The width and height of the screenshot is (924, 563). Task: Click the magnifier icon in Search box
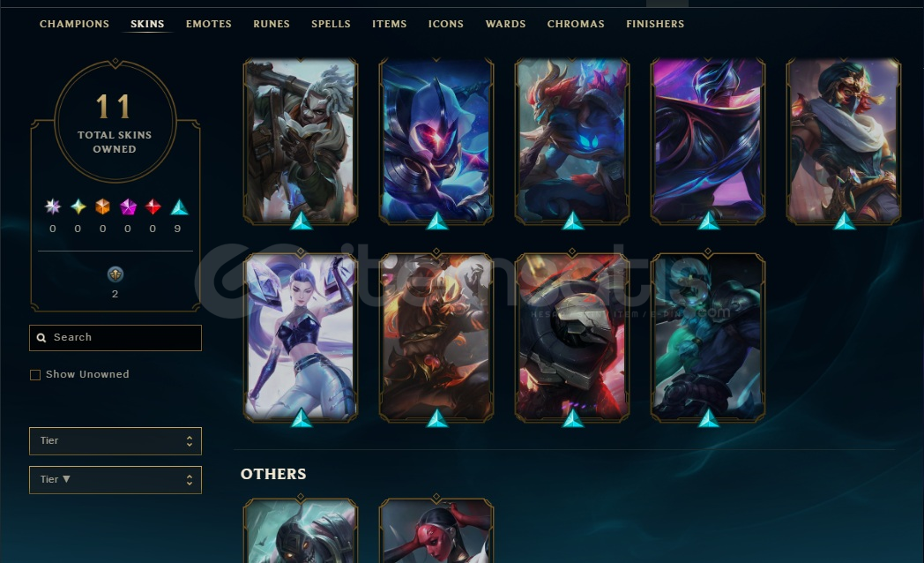pyautogui.click(x=41, y=338)
